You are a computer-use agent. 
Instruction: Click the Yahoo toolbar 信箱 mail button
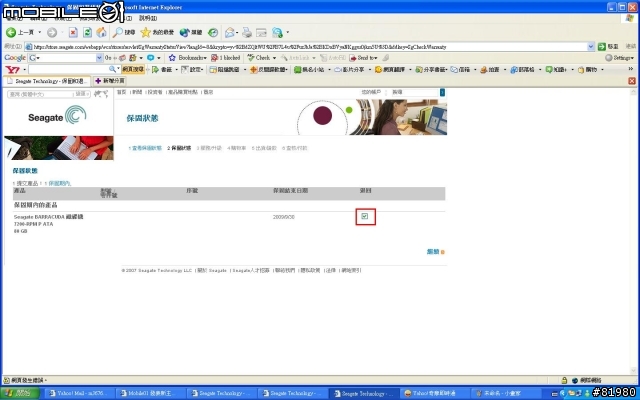tap(460, 70)
